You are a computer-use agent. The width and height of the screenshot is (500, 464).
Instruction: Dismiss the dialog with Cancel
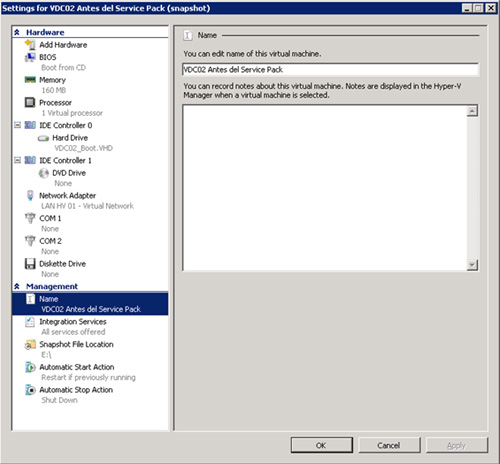(x=389, y=445)
